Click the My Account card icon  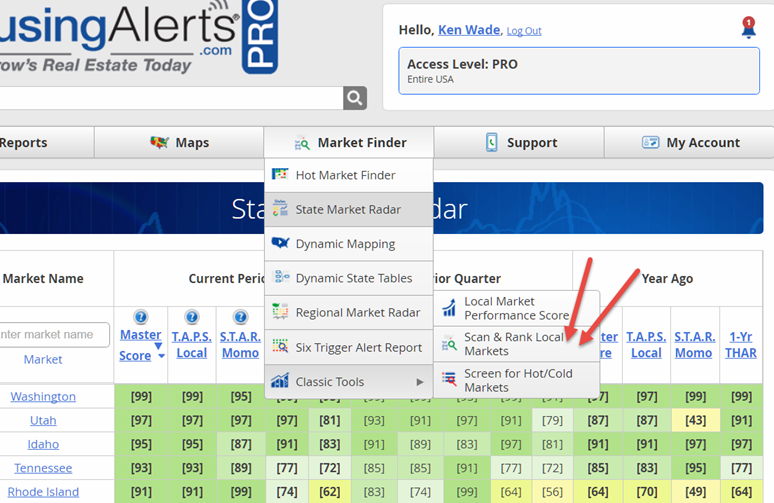(651, 143)
